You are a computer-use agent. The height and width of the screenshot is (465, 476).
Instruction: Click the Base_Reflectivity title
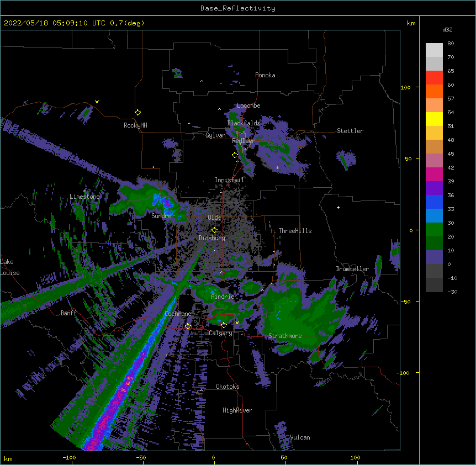click(238, 8)
